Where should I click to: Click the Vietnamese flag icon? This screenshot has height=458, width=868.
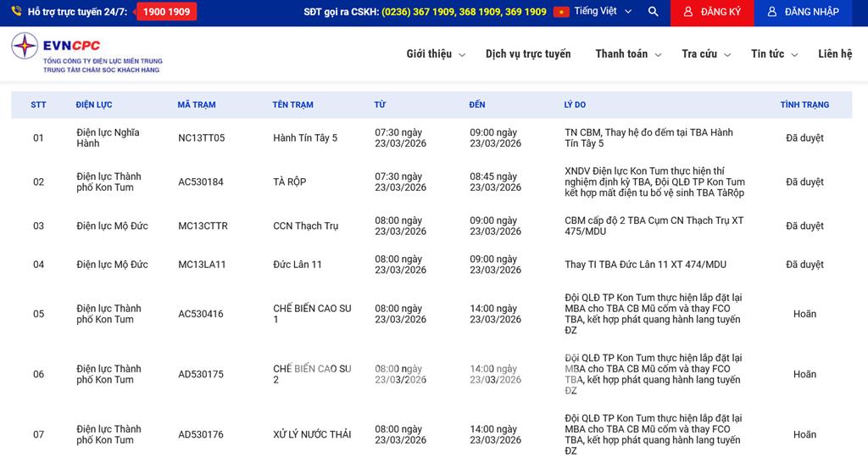point(561,12)
